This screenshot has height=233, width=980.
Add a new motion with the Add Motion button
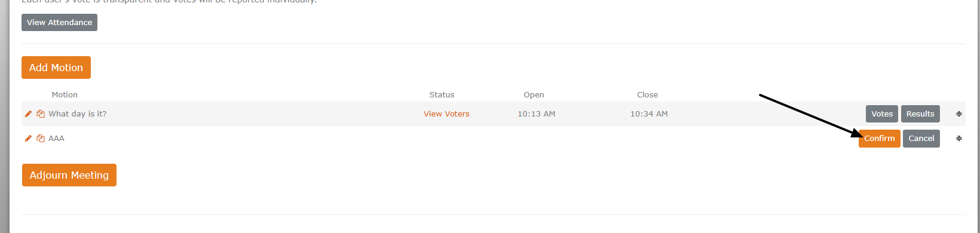[x=56, y=68]
